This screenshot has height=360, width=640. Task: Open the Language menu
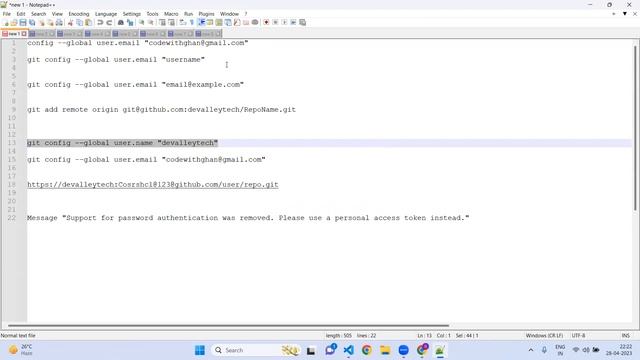pos(106,14)
